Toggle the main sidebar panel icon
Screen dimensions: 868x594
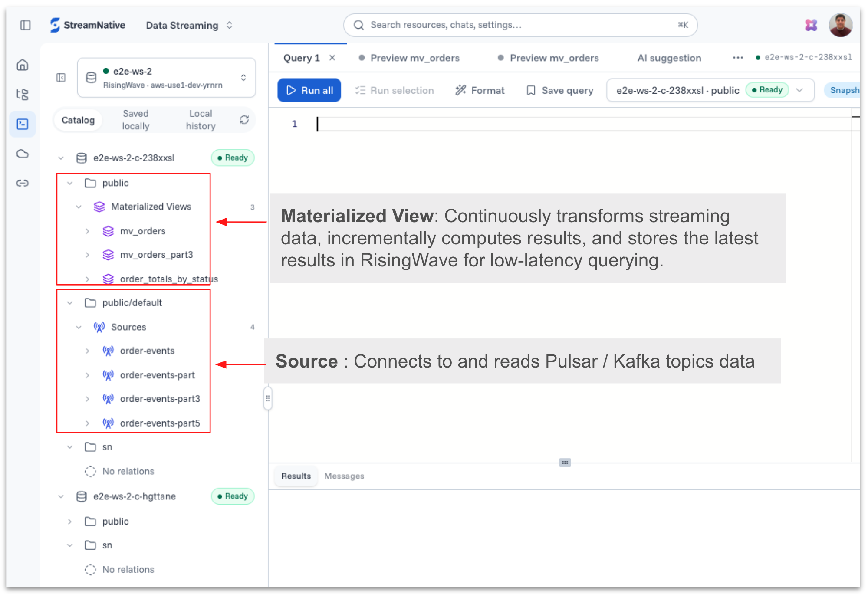(26, 25)
